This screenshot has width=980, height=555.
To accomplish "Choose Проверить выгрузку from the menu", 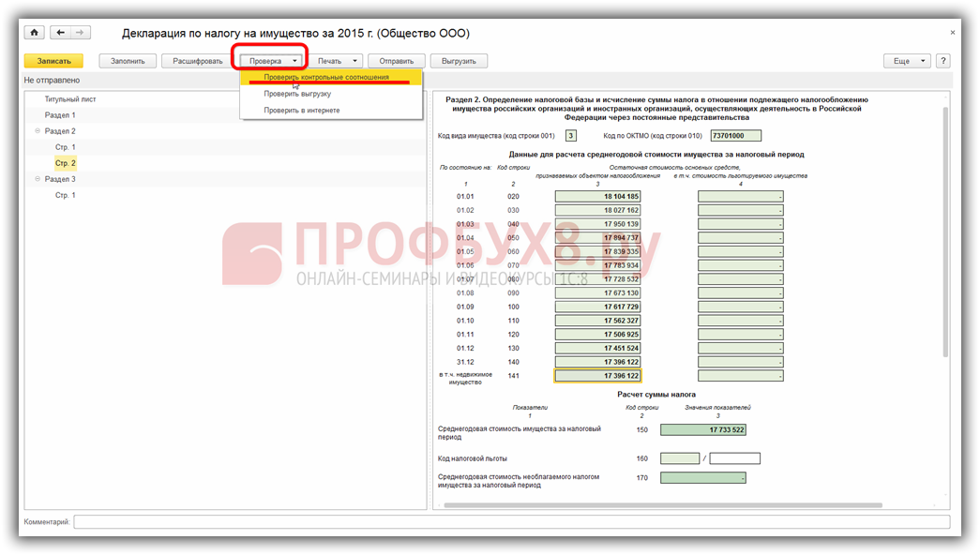I will point(297,94).
